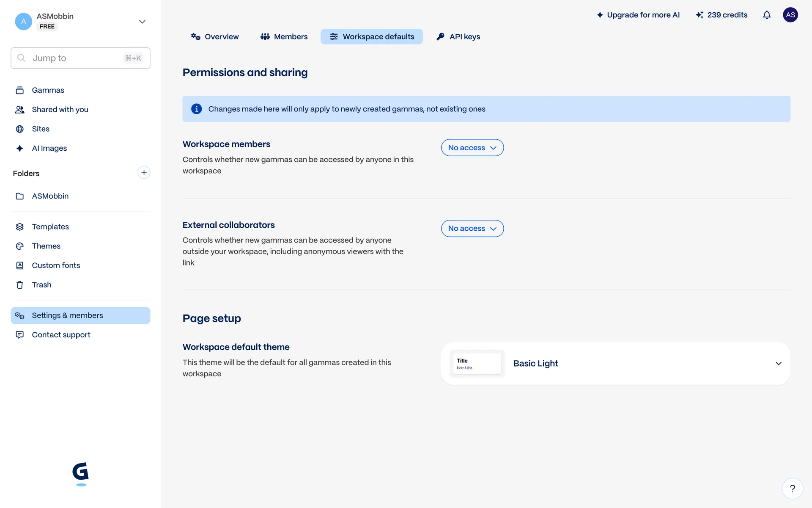Go to Trash in the sidebar
Viewport: 812px width, 508px height.
tap(41, 285)
